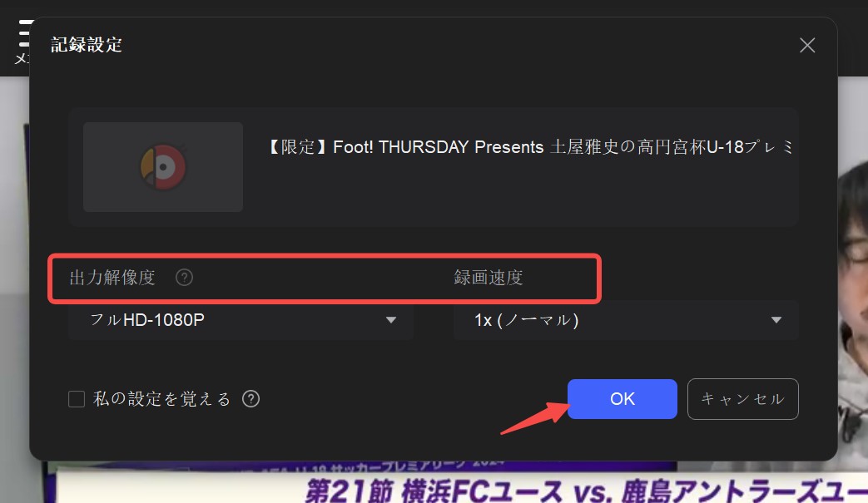Close the 記録設定 dialog with the X
868x503 pixels.
tap(807, 46)
